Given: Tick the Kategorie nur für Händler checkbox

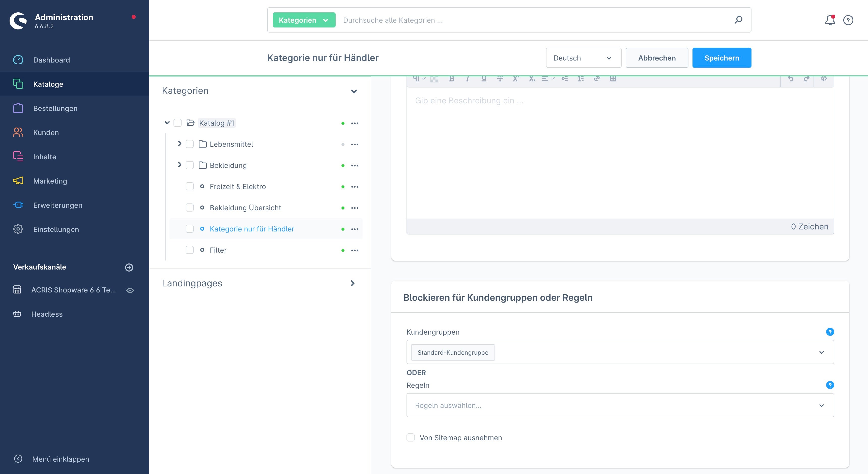Looking at the screenshot, I should 190,229.
